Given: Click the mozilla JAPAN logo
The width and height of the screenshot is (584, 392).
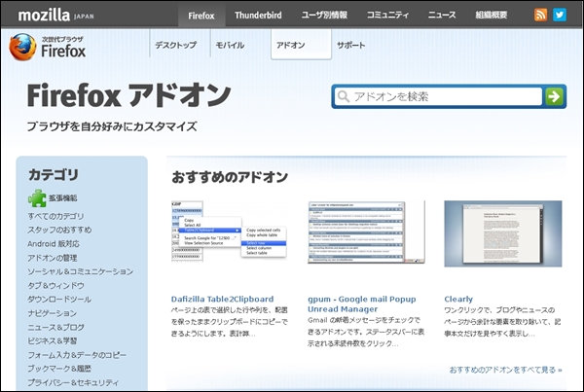Looking at the screenshot, I should click(55, 16).
